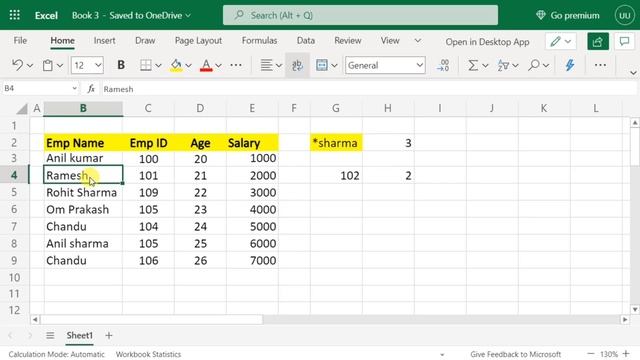Click the decrease decimal icon
Viewport: 640px width, 360px height.
(443, 65)
